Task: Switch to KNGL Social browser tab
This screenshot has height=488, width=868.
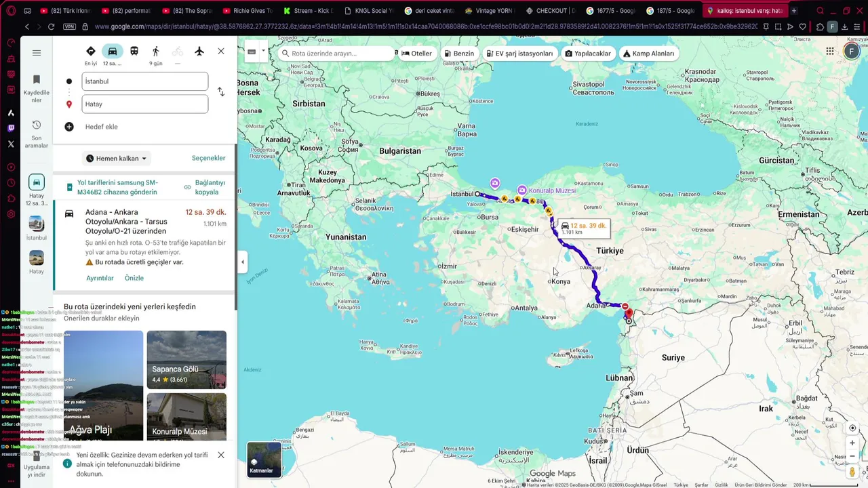Action: pyautogui.click(x=369, y=11)
